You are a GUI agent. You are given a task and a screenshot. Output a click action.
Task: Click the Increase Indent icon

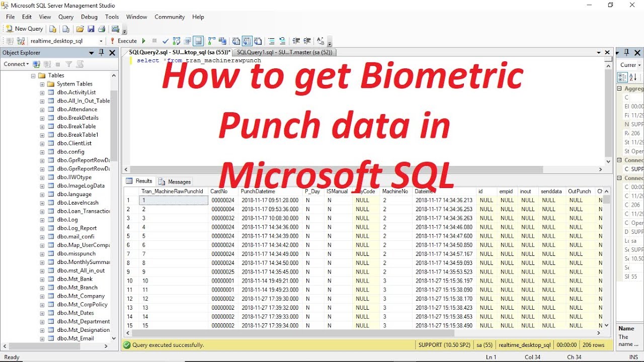307,41
